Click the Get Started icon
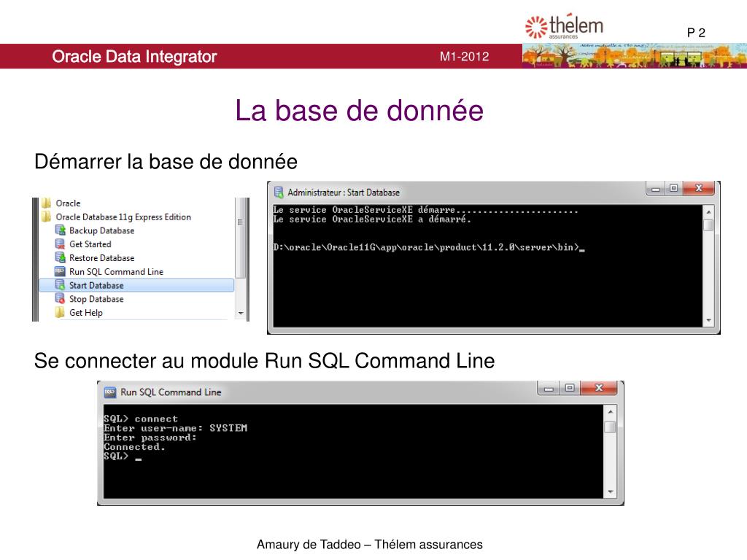This screenshot has width=747, height=560. pos(60,244)
